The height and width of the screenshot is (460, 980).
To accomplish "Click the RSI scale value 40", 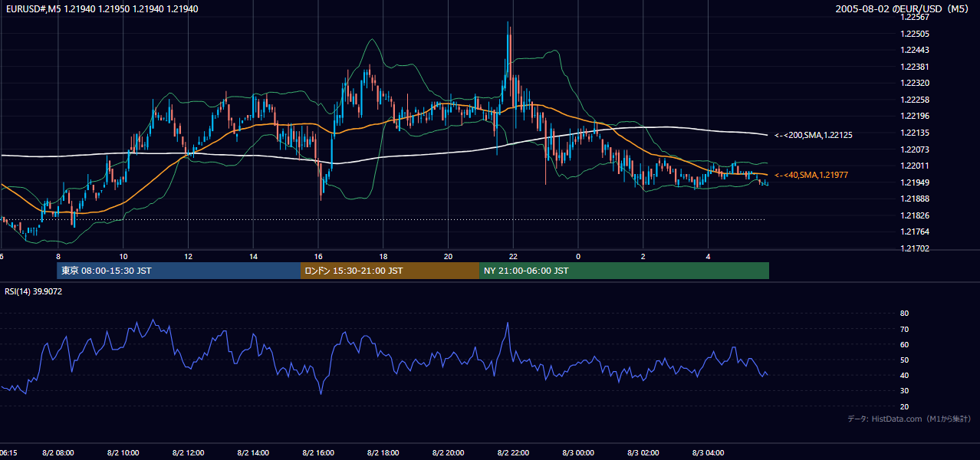I will (904, 375).
